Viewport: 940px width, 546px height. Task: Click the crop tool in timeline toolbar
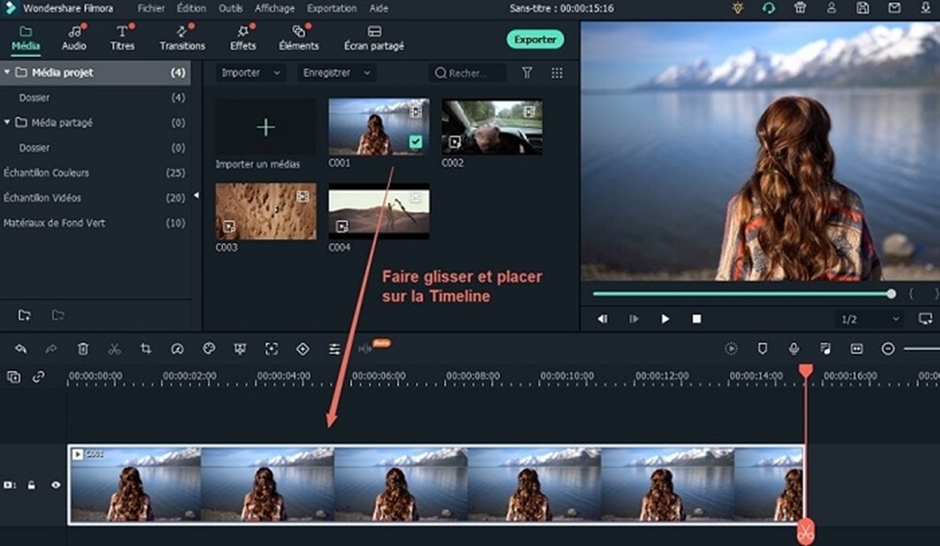(146, 349)
